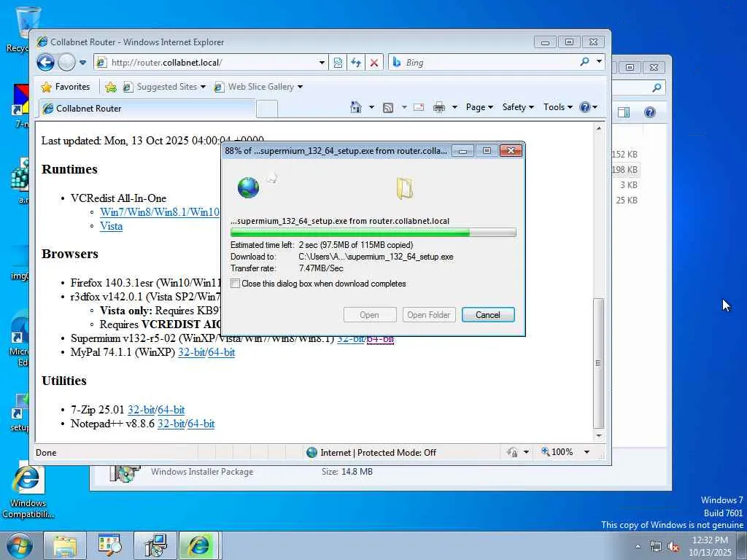This screenshot has width=747, height=560.
Task: Open the Tools menu
Action: coord(557,107)
